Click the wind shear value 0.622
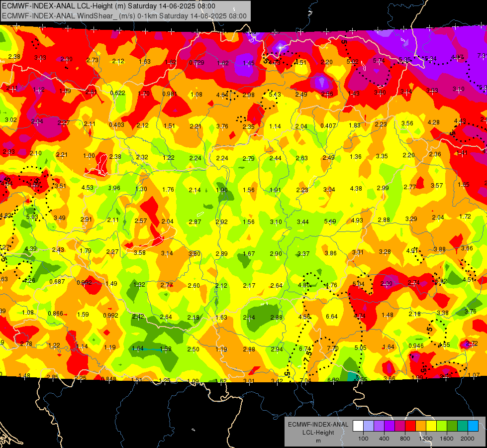Image resolution: width=487 pixels, height=448 pixels. point(117,93)
